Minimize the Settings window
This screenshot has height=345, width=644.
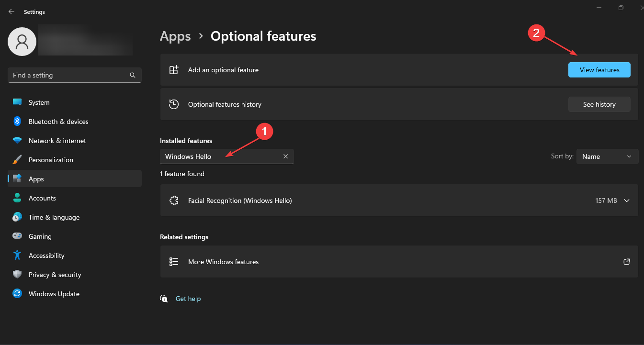pyautogui.click(x=599, y=7)
